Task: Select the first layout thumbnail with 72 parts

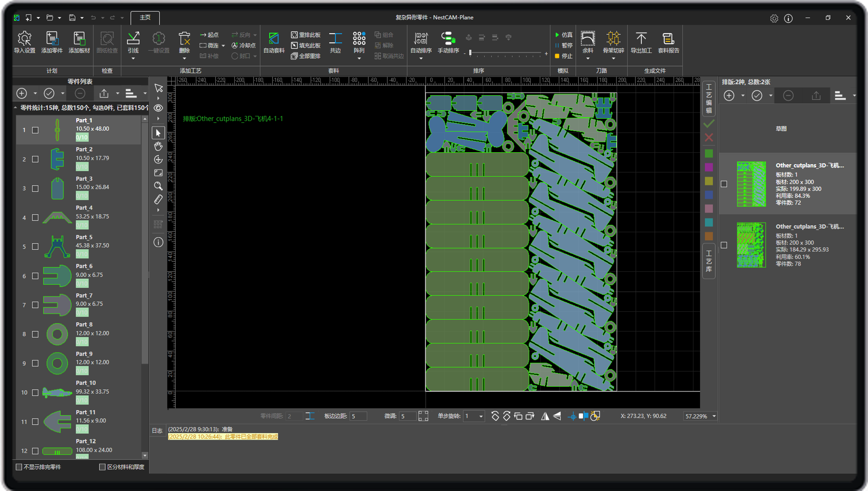Action: click(x=751, y=184)
